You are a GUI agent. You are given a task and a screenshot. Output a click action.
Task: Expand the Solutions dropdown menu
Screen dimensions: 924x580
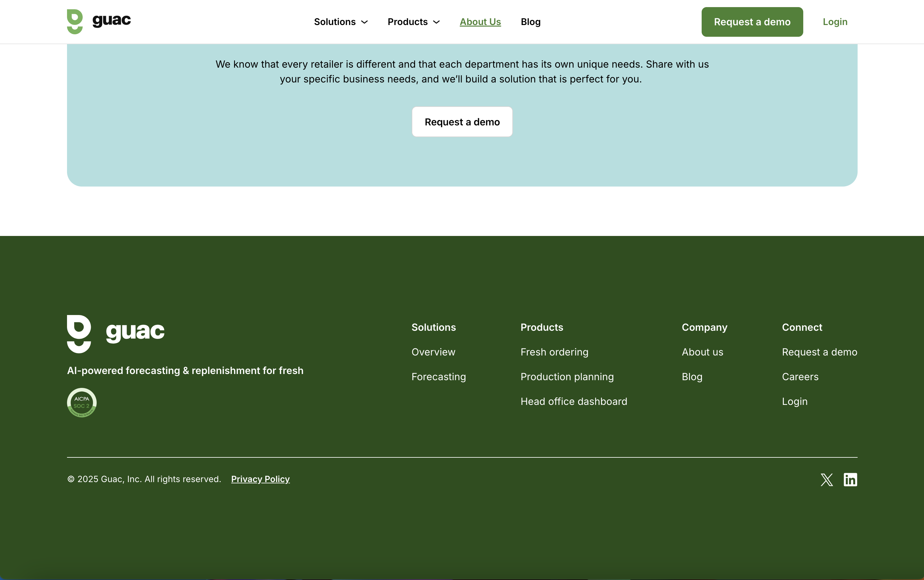341,22
